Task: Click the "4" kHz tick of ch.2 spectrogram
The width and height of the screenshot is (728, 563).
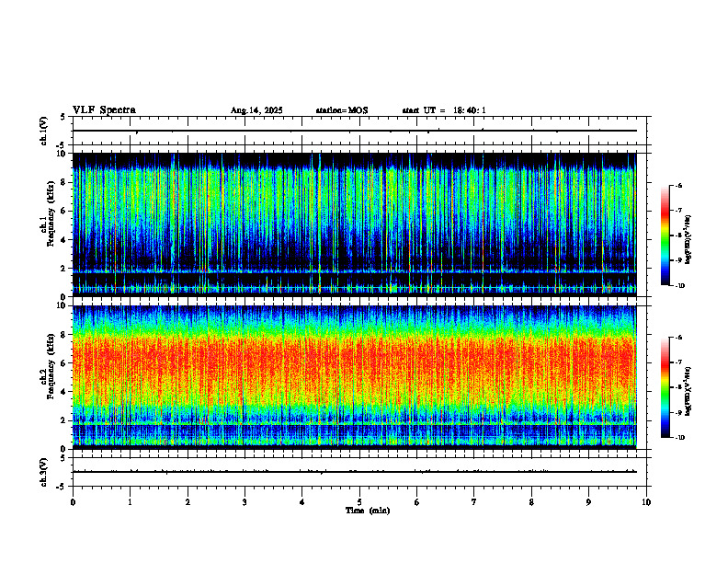Action: point(63,392)
